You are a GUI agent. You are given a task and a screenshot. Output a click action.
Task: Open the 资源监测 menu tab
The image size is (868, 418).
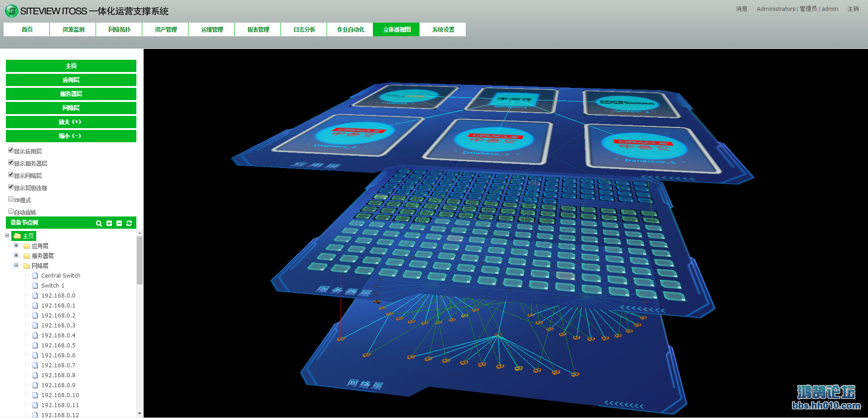tap(73, 29)
